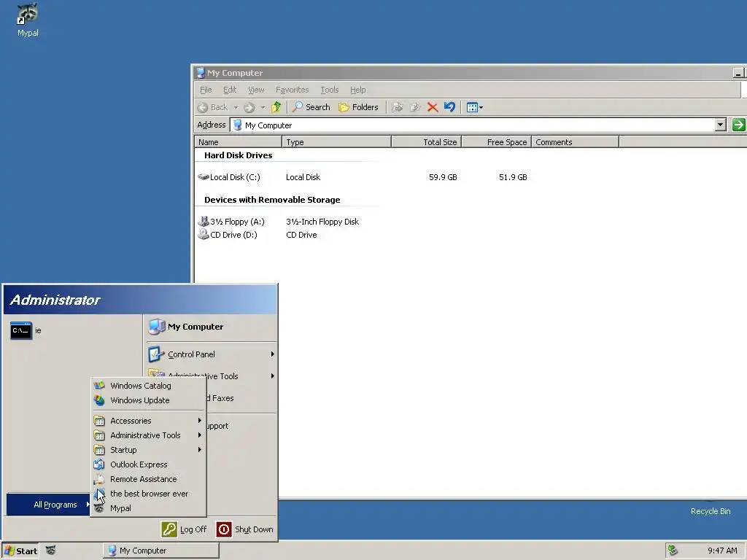
Task: Click the 59.9 GB total size value
Action: pyautogui.click(x=443, y=177)
